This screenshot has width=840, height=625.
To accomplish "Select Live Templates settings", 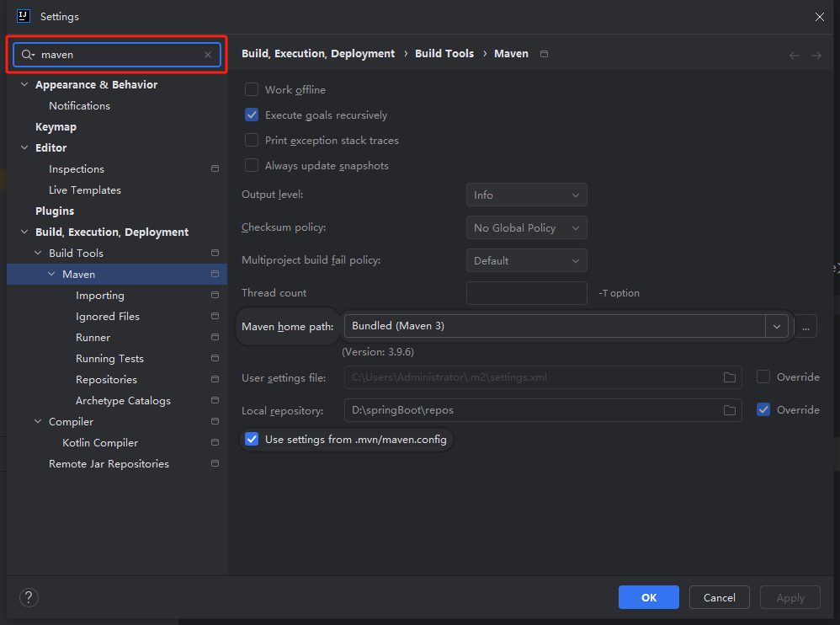I will click(x=85, y=190).
